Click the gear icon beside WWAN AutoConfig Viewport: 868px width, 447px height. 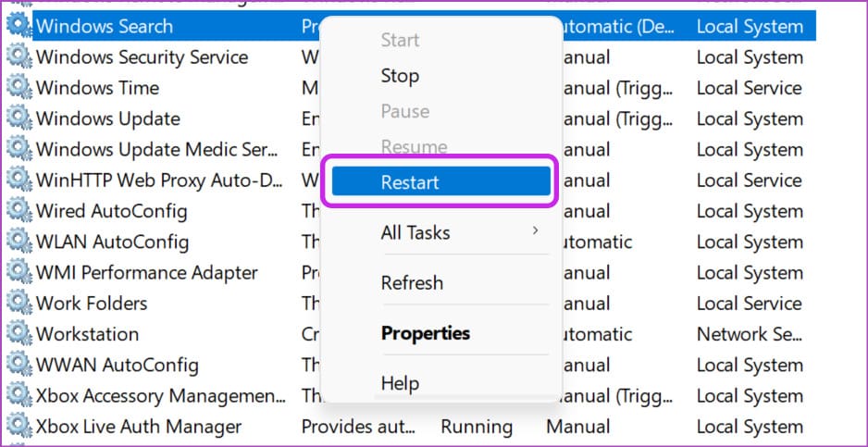(19, 365)
